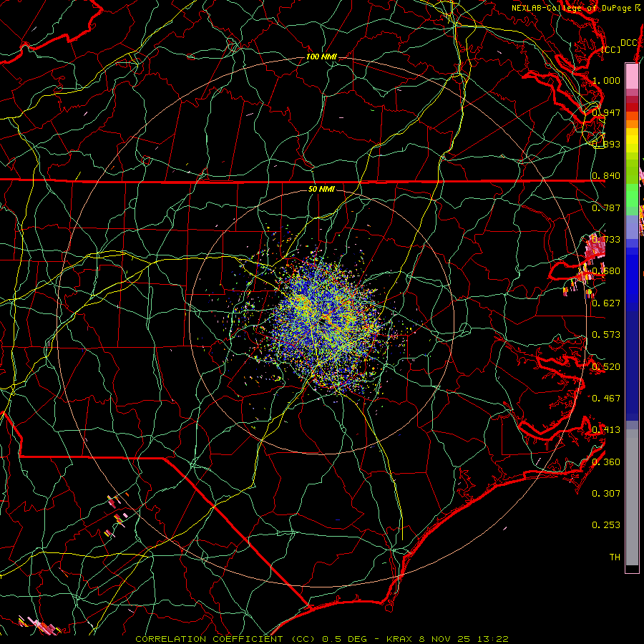
Task: Click the 0.573 color scale value
Action: pyautogui.click(x=606, y=335)
